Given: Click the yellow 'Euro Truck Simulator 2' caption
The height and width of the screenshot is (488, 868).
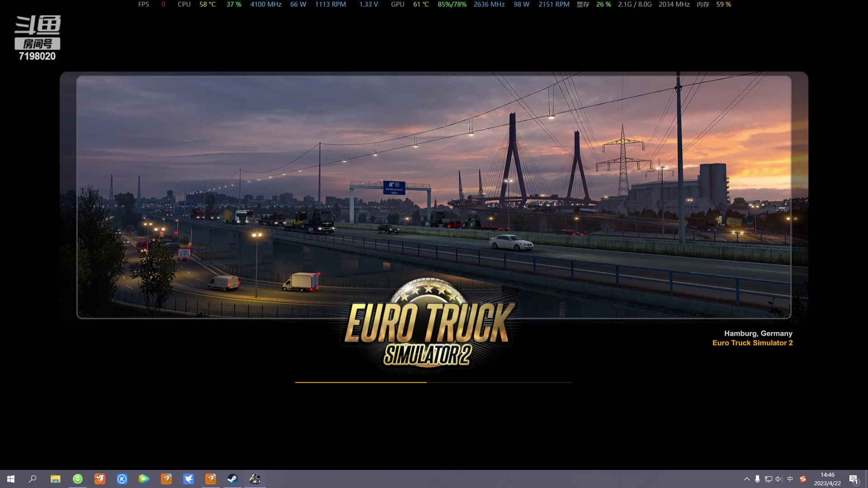Looking at the screenshot, I should pyautogui.click(x=752, y=343).
